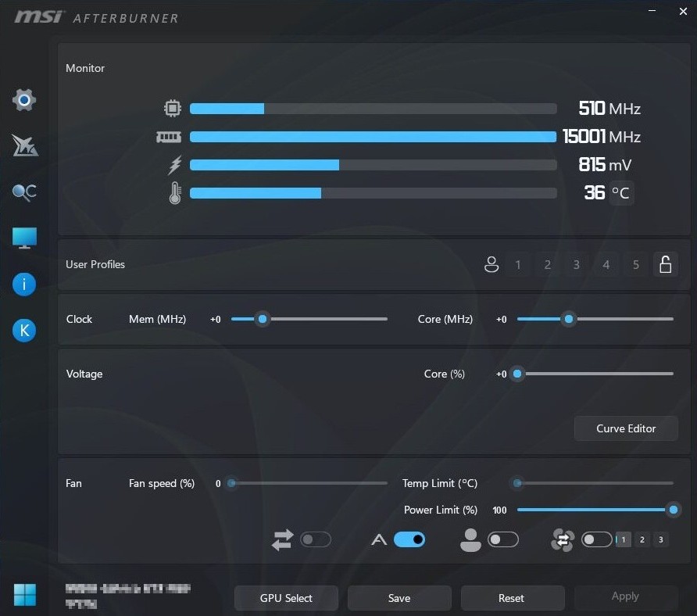Click the user-defined fan person icon
The image size is (697, 616).
pos(470,540)
